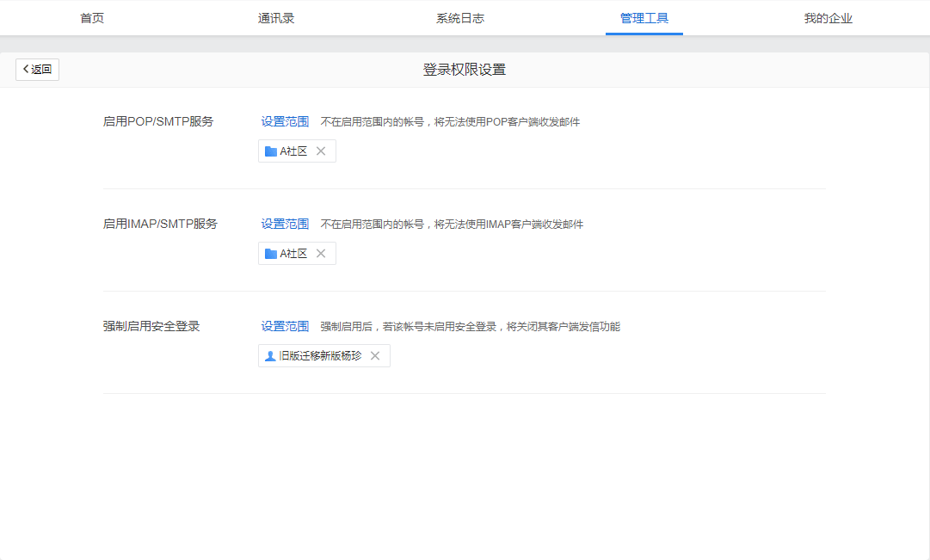Click the 启用POP/SMTP服务 label
Image resolution: width=930 pixels, height=560 pixels.
click(x=158, y=121)
